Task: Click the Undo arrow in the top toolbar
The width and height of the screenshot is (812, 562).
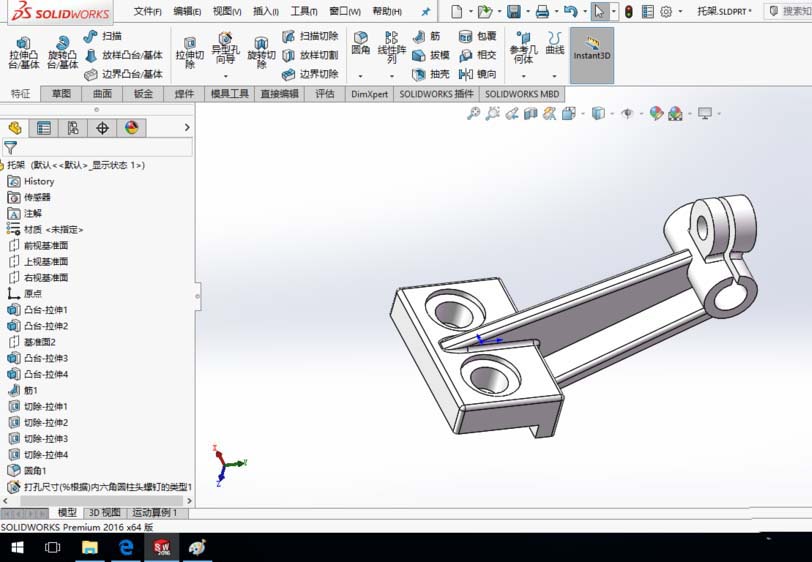Action: 570,11
